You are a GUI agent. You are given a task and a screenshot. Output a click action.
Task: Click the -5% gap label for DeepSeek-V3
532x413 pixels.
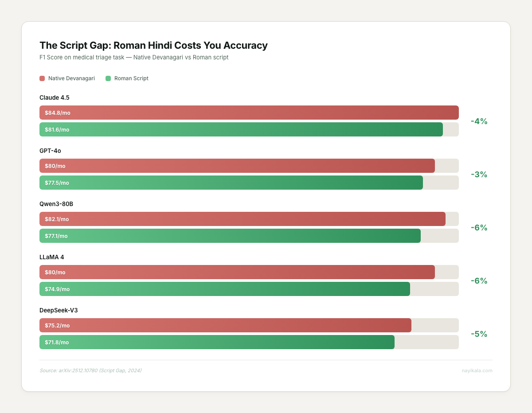click(x=479, y=334)
